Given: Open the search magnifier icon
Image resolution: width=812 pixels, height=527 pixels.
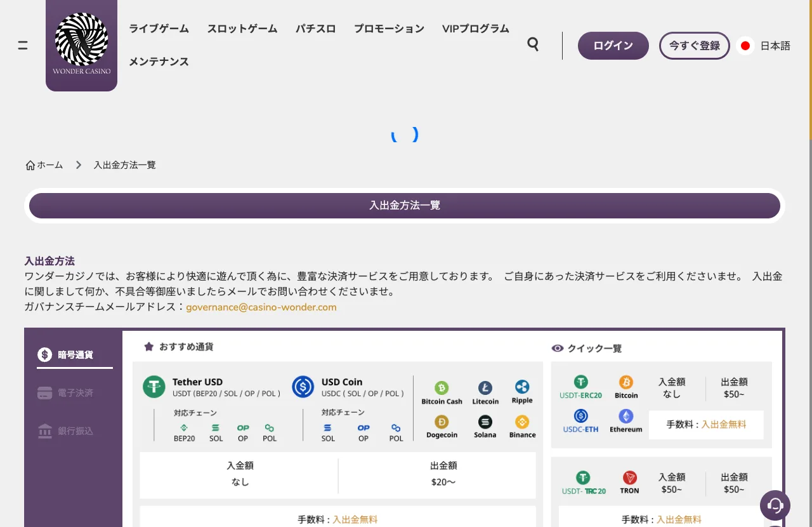Looking at the screenshot, I should point(534,44).
